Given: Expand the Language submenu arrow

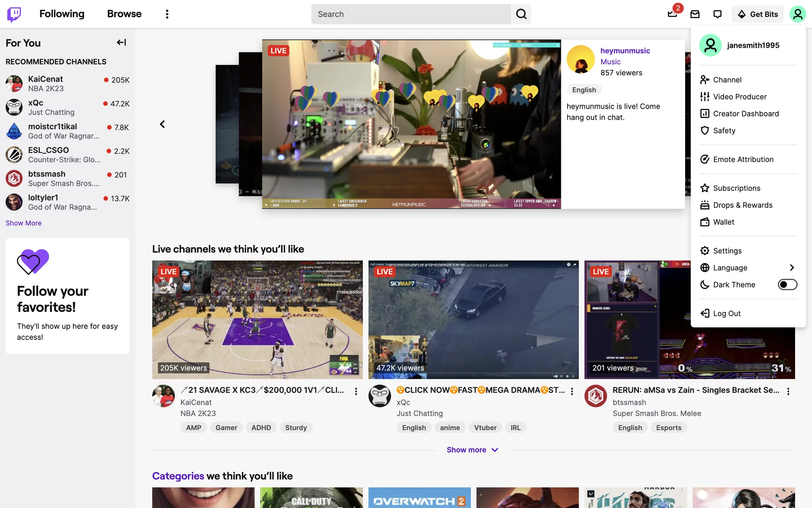Looking at the screenshot, I should (x=792, y=268).
